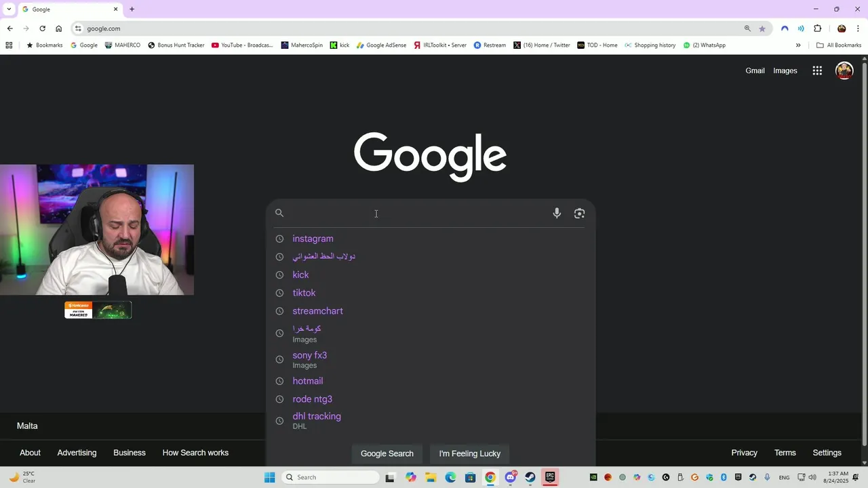Open the All Bookmarks folder
Viewport: 868px width, 488px height.
click(x=839, y=45)
